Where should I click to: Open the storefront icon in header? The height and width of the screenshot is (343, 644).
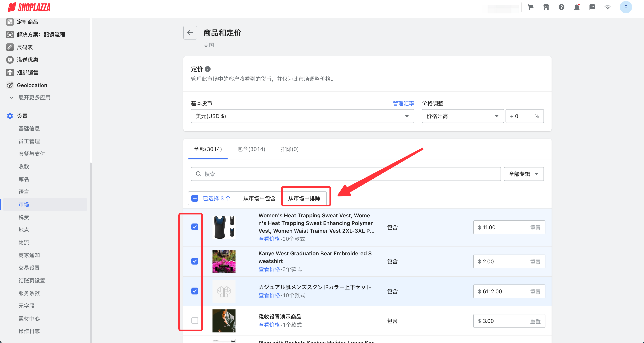546,7
